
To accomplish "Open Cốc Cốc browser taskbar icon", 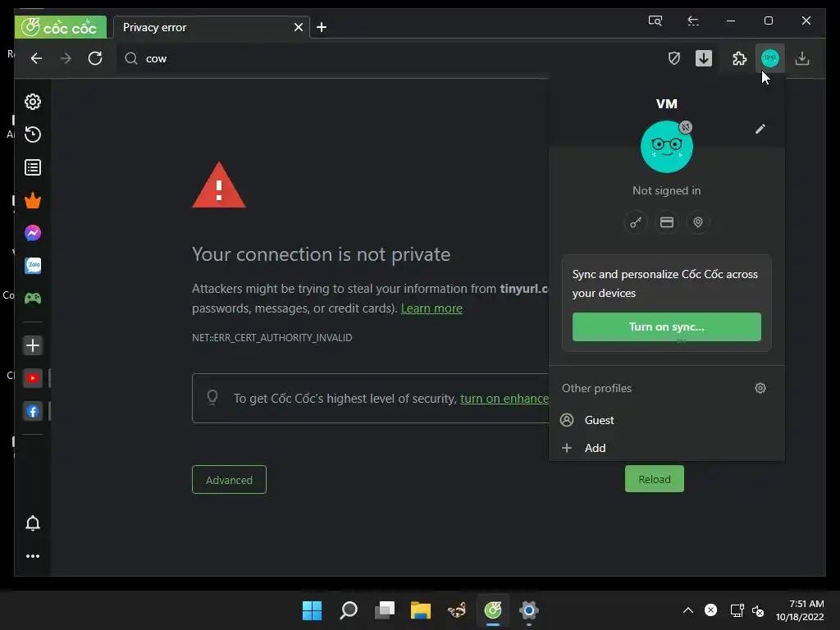I will (493, 610).
